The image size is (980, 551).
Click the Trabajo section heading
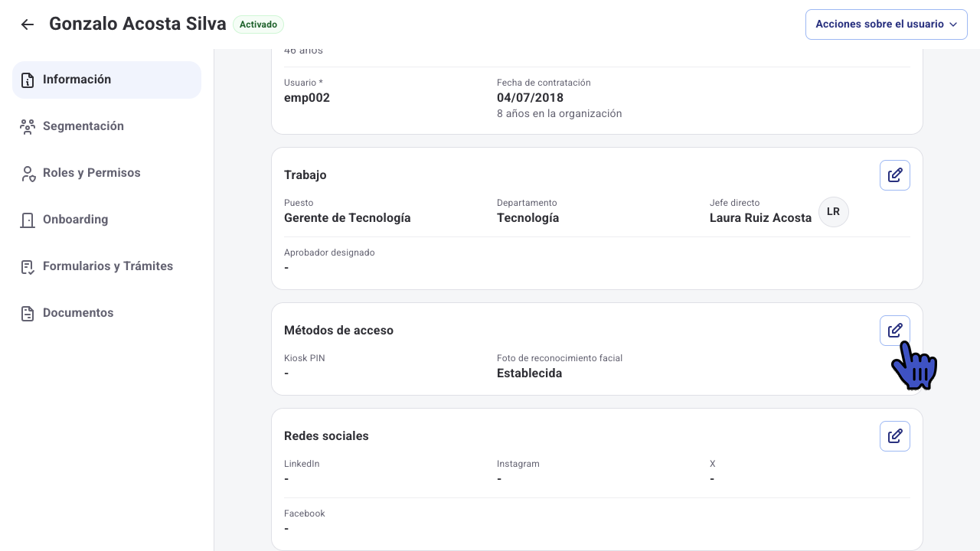click(x=305, y=175)
